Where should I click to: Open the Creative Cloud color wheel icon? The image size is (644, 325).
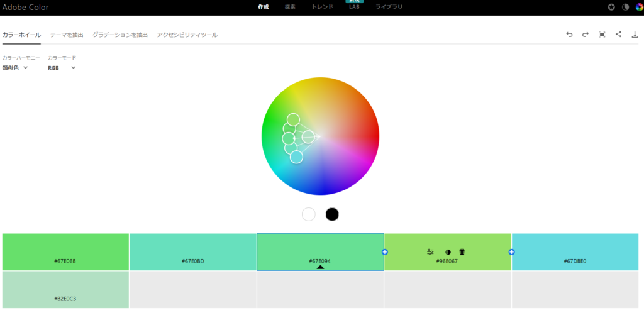[640, 7]
